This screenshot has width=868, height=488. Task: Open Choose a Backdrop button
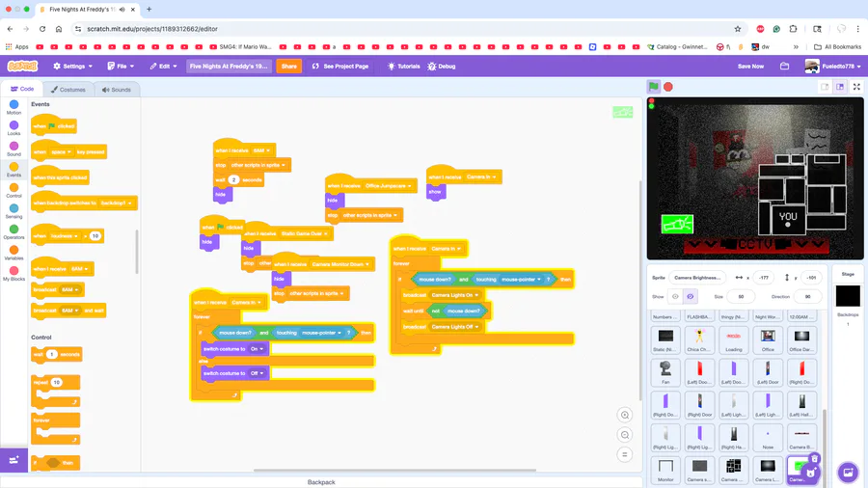coord(848,472)
